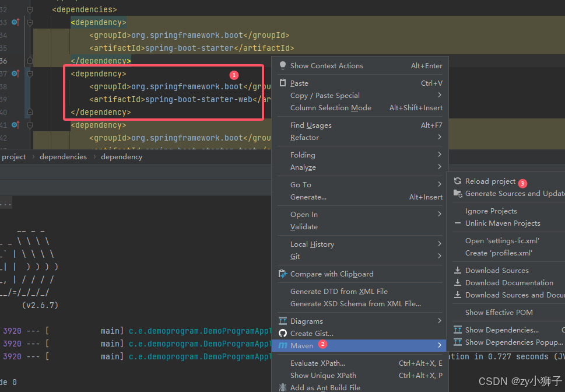Open the Maven submenu entry
The image size is (565, 392).
pos(359,345)
